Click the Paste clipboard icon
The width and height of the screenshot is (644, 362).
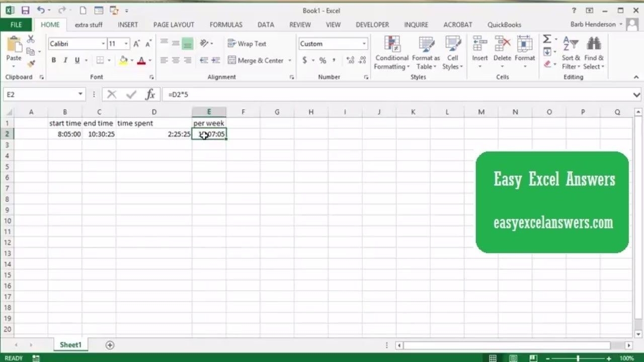(x=14, y=45)
